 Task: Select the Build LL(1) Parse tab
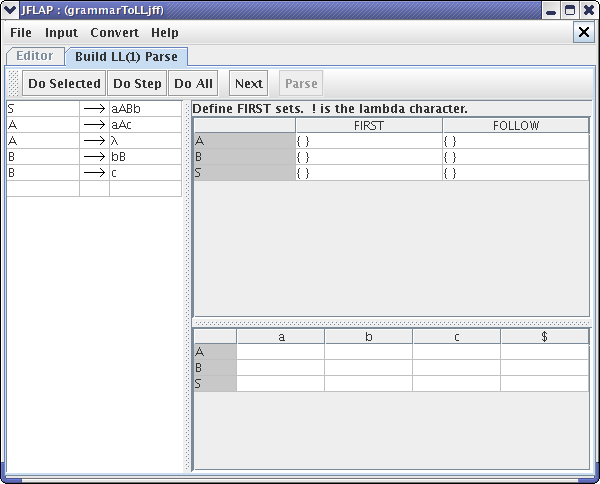coord(126,57)
